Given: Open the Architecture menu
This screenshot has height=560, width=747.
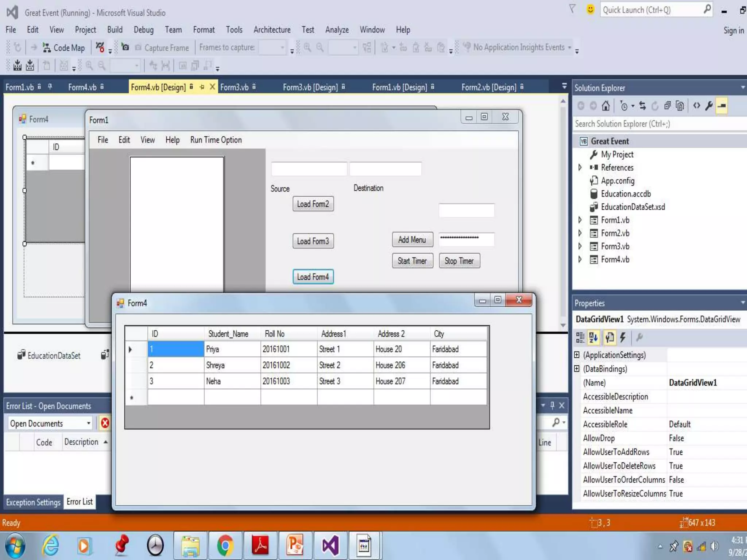Looking at the screenshot, I should 272,30.
